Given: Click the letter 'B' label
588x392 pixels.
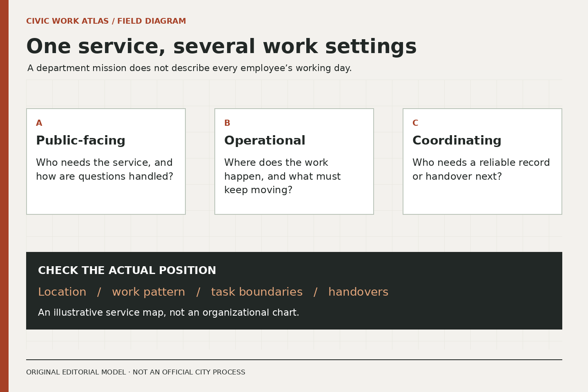Looking at the screenshot, I should [227, 123].
